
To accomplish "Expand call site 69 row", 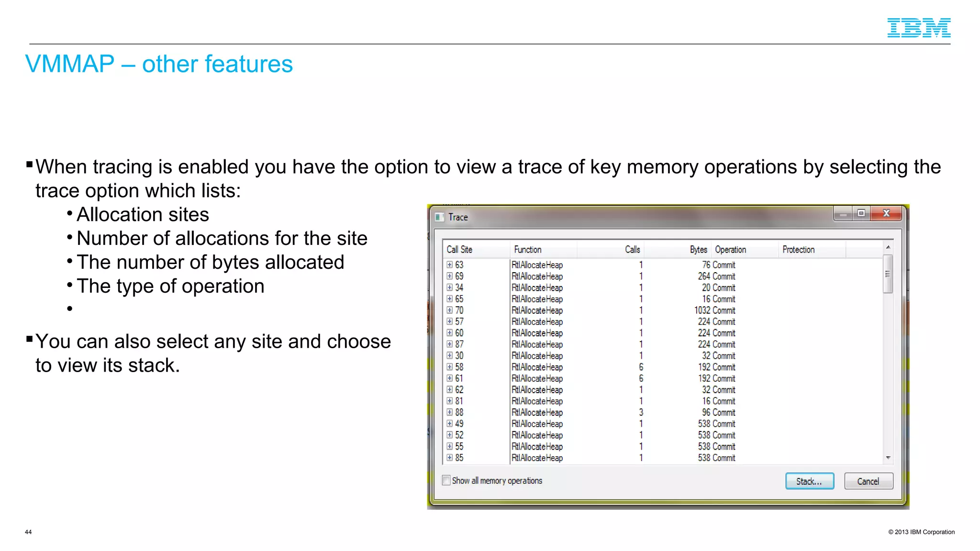I will click(x=449, y=276).
